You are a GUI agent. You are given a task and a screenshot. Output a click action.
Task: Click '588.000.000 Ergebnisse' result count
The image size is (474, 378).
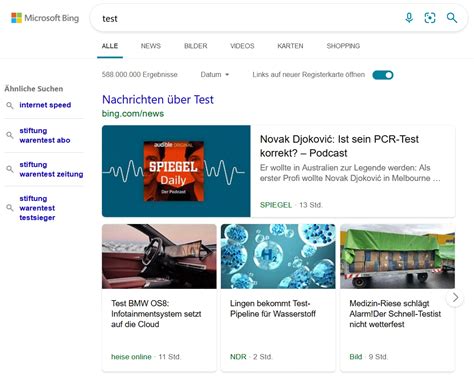tap(140, 75)
